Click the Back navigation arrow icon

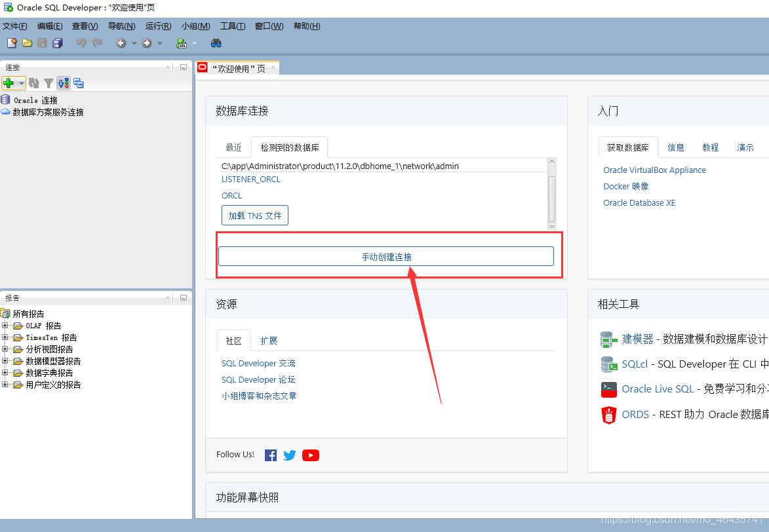[x=121, y=43]
